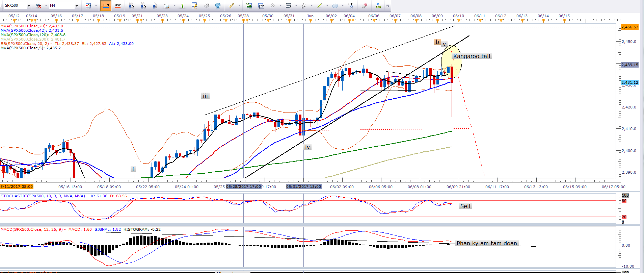Viewport: 644px width, 273px height.
Task: Click the zoom out magnifier icon
Action: (143, 5)
